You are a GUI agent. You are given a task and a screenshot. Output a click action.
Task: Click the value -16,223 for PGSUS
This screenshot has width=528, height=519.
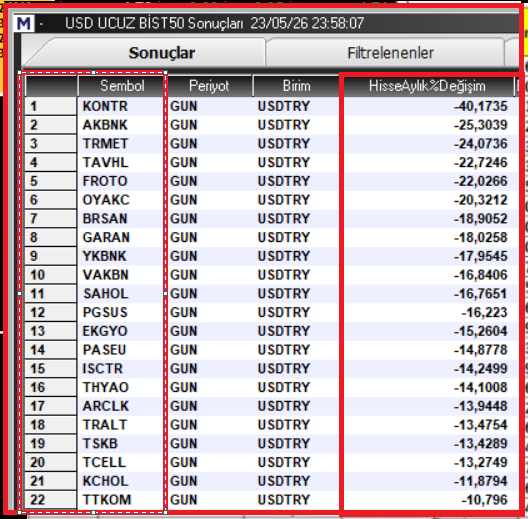[484, 313]
